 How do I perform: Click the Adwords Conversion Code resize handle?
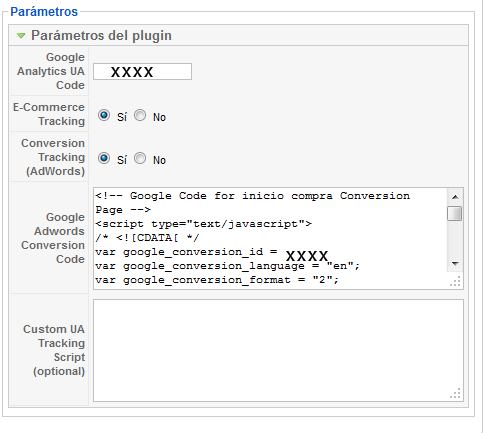pyautogui.click(x=456, y=282)
